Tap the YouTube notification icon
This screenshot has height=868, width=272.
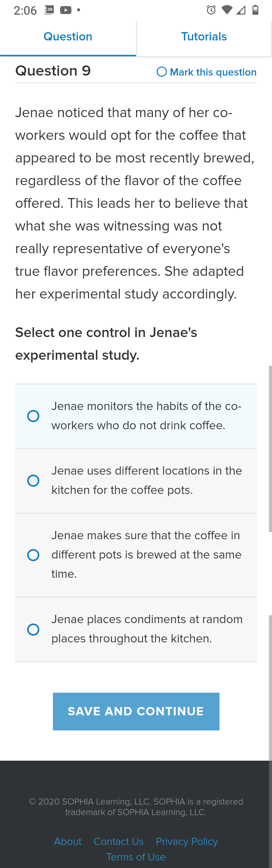coord(66,10)
